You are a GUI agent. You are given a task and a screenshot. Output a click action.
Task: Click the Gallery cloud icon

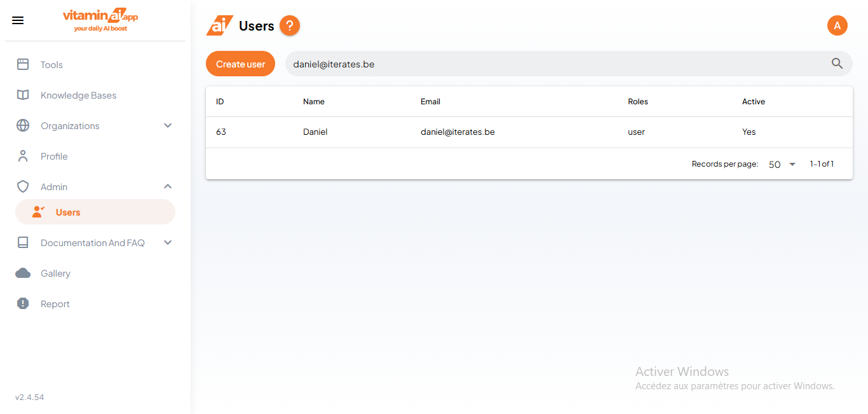coord(23,273)
